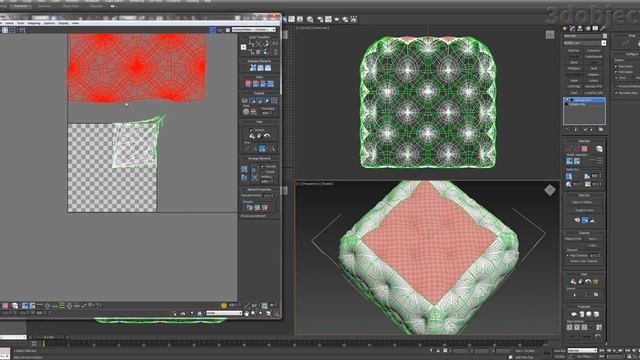Toggle the Peel Seams checkbox
The image size is (640, 360).
click(x=616, y=72)
